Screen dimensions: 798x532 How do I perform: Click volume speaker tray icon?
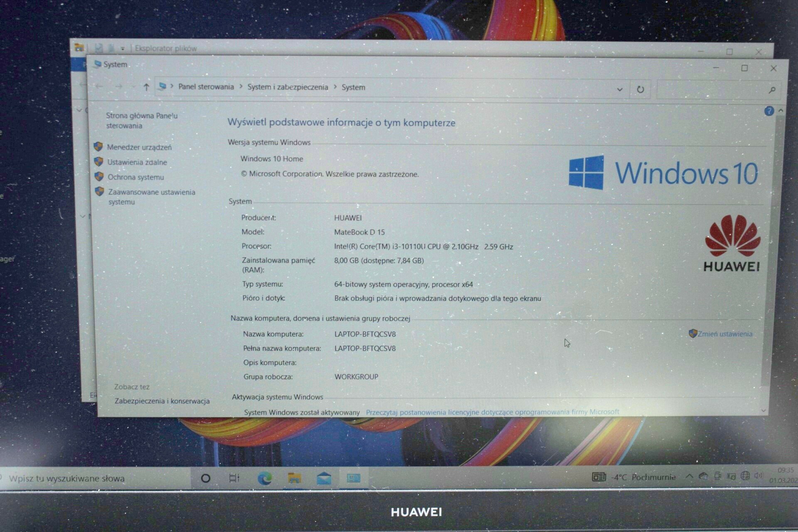[x=759, y=475]
